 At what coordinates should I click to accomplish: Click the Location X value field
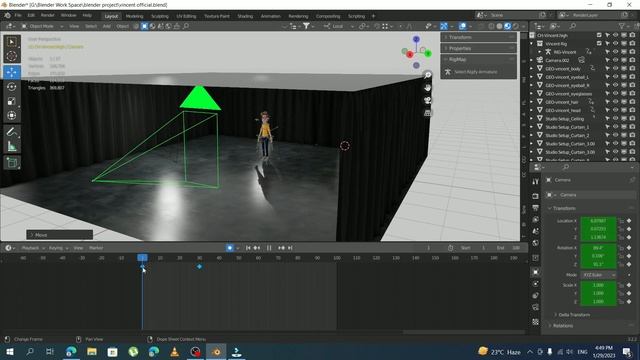(x=598, y=221)
